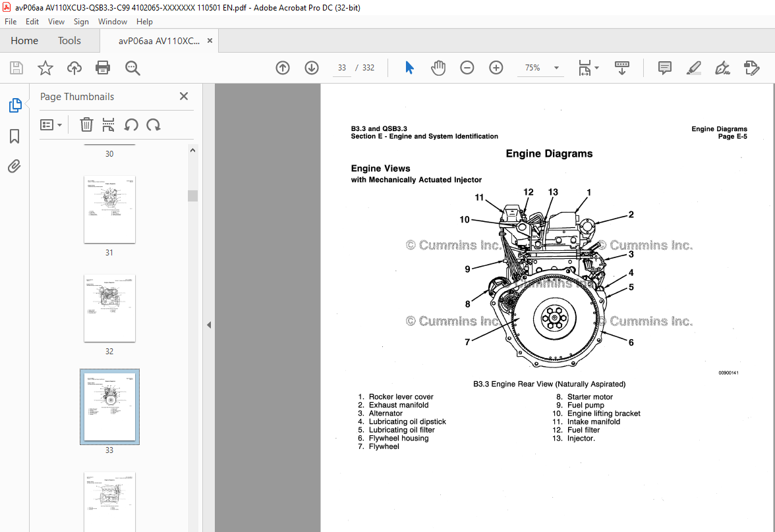Image resolution: width=775 pixels, height=532 pixels.
Task: Click the 'Rocker lever cover' legend entry
Action: click(x=401, y=396)
